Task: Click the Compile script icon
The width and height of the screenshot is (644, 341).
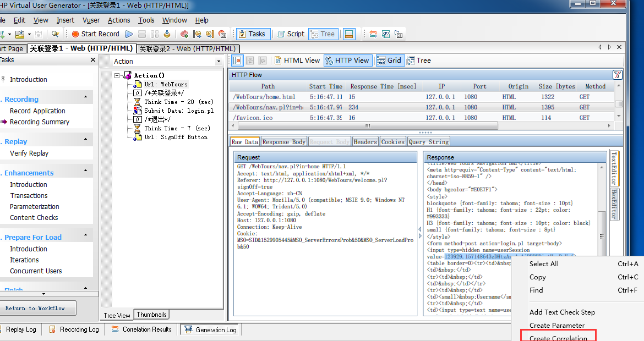Action: [x=167, y=34]
